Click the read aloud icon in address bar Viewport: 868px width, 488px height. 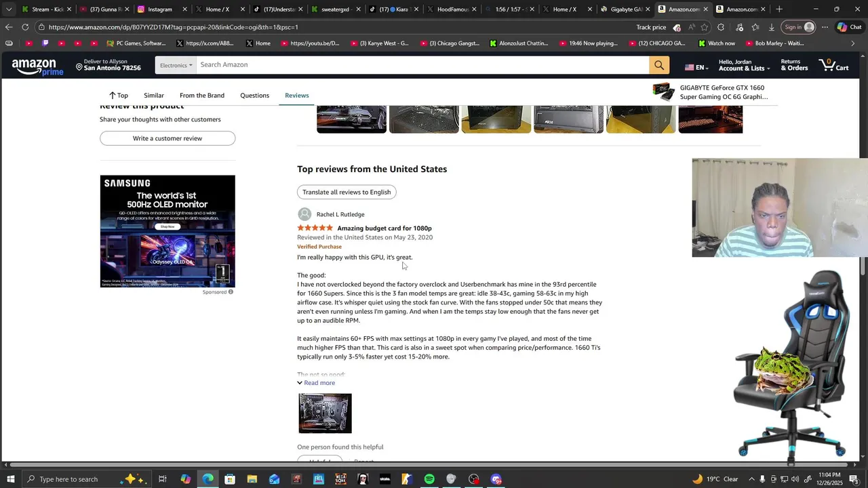click(691, 27)
